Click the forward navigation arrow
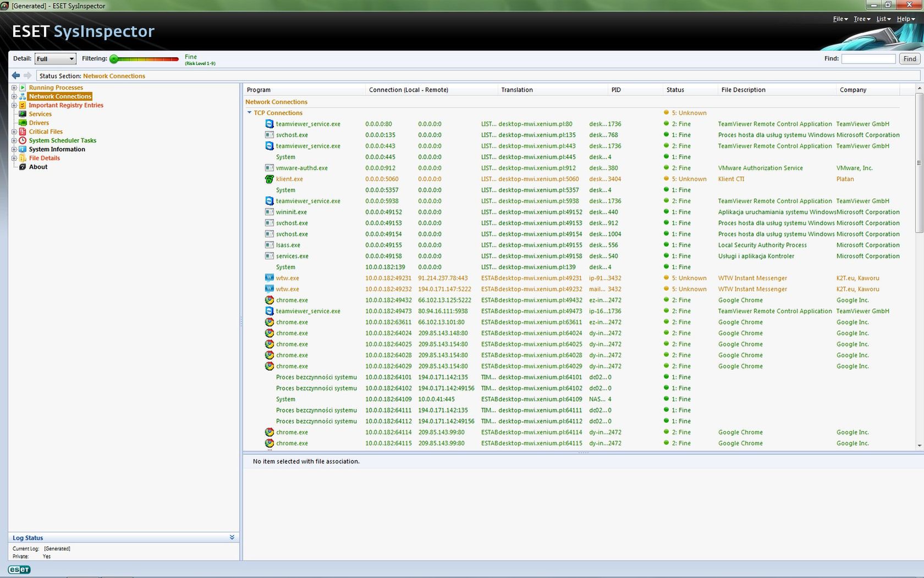 pyautogui.click(x=28, y=75)
